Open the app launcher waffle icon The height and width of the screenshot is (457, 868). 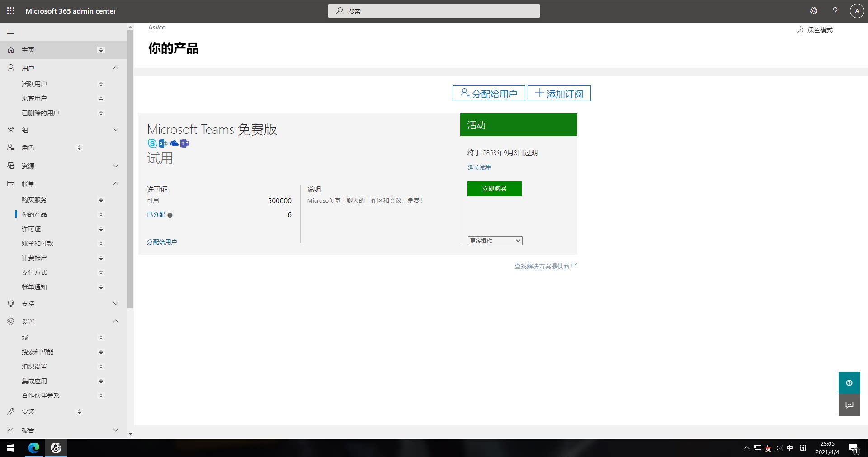pyautogui.click(x=11, y=11)
